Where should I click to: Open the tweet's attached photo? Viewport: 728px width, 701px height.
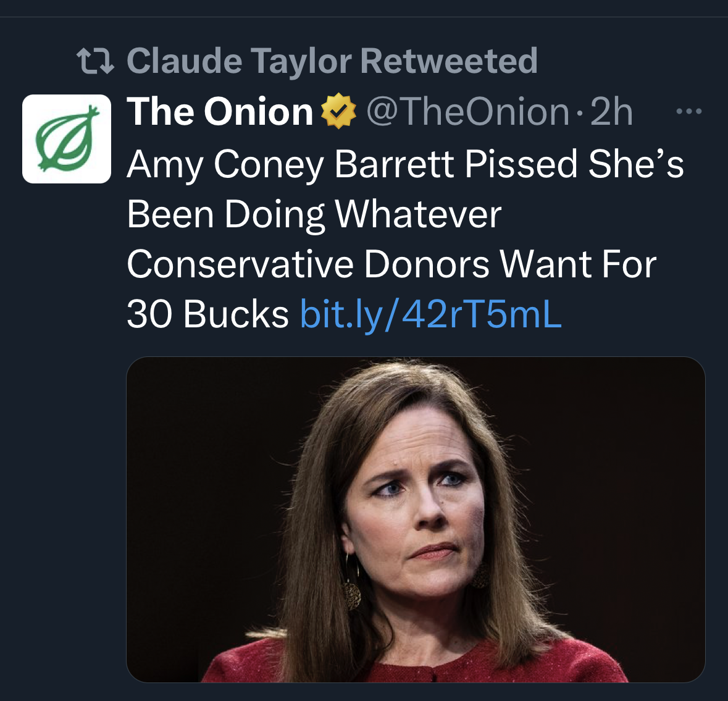pyautogui.click(x=416, y=519)
